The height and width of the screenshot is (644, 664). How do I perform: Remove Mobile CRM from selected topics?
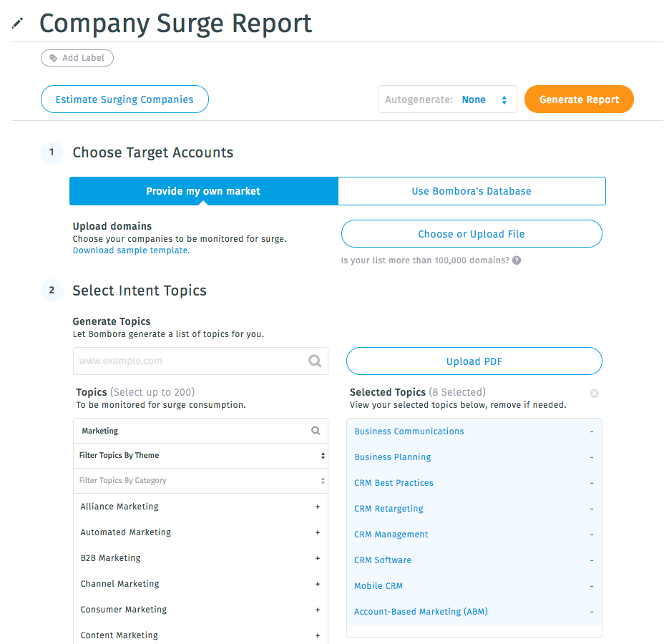click(x=592, y=586)
